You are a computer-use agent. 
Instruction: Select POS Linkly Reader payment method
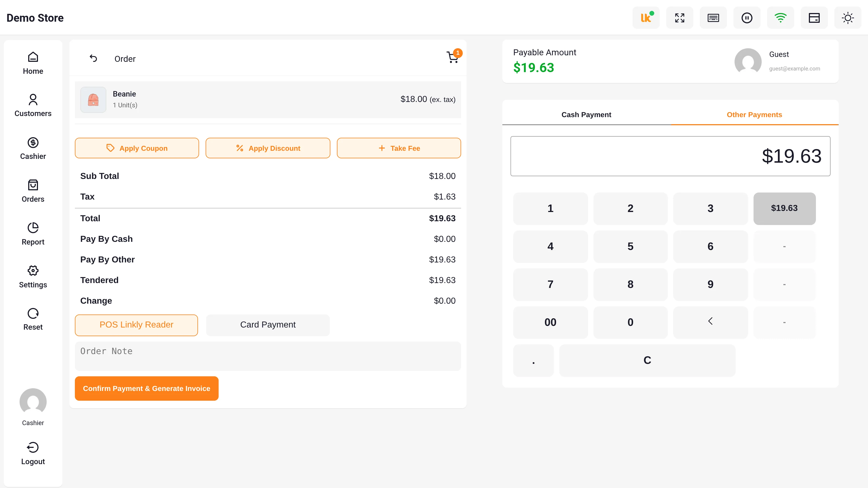(x=136, y=325)
